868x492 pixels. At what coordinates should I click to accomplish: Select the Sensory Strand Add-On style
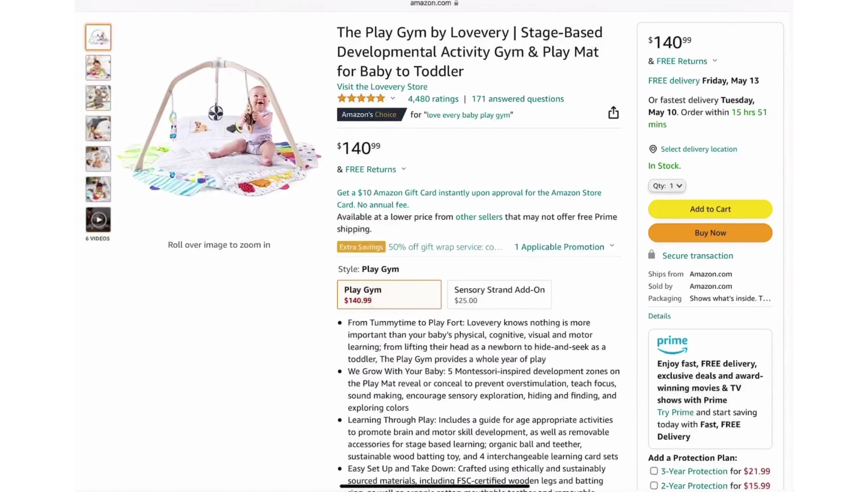(x=499, y=294)
